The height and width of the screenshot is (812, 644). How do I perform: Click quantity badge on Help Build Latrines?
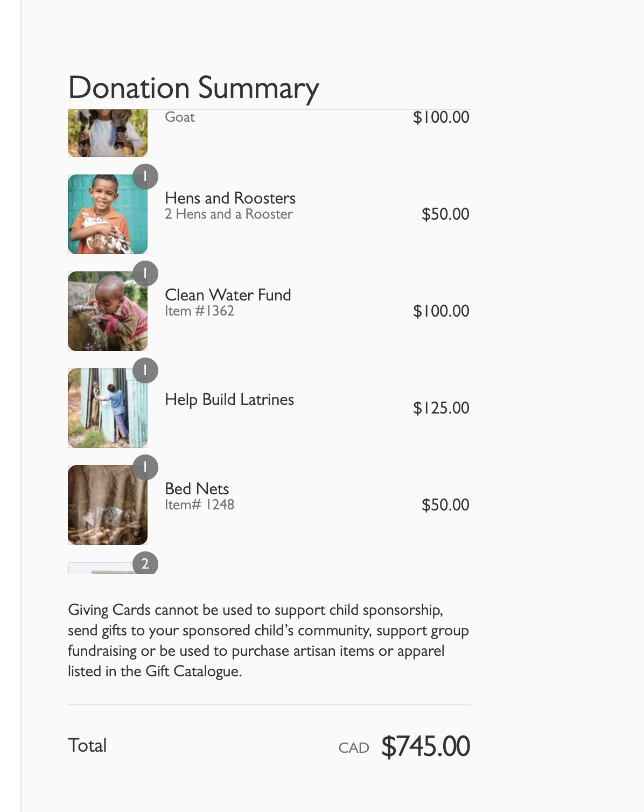tap(145, 370)
